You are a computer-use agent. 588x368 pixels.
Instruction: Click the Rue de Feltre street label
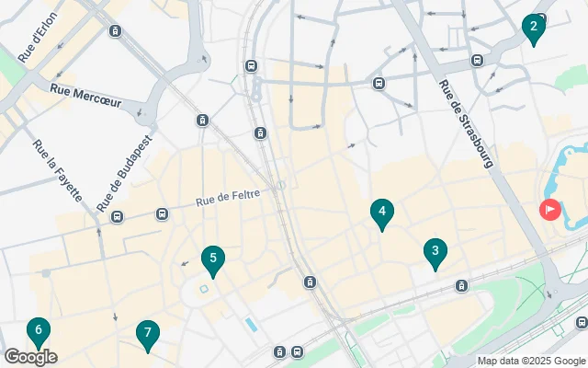[228, 198]
